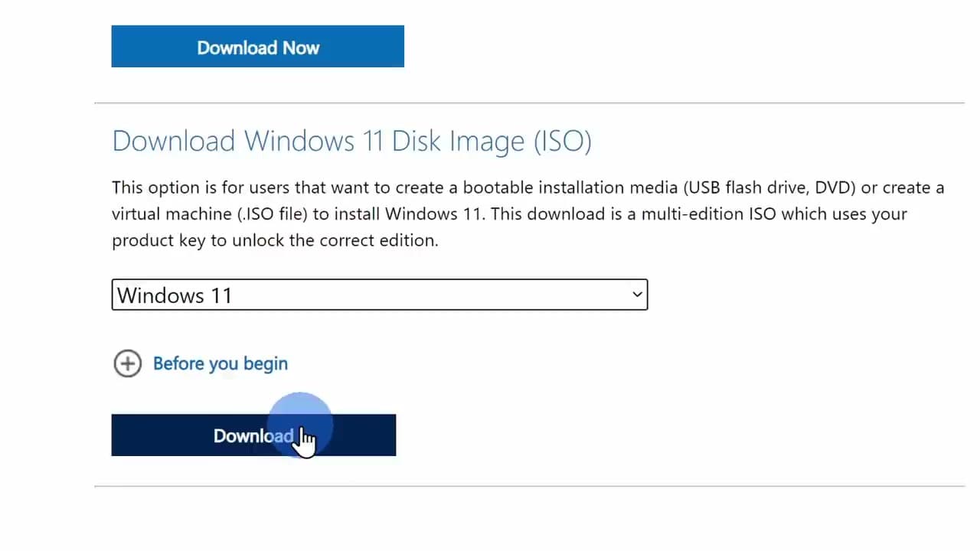Open the Before you begin link
Screen dimensions: 980x551
click(x=220, y=364)
